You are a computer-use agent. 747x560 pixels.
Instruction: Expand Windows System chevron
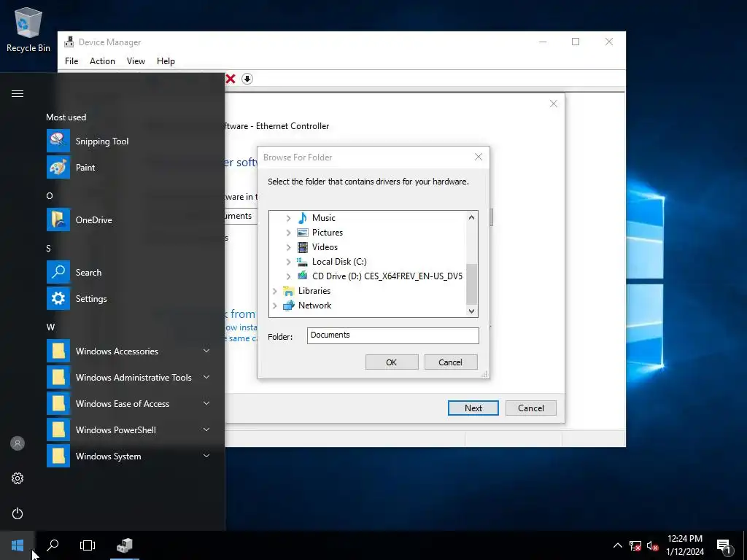206,456
